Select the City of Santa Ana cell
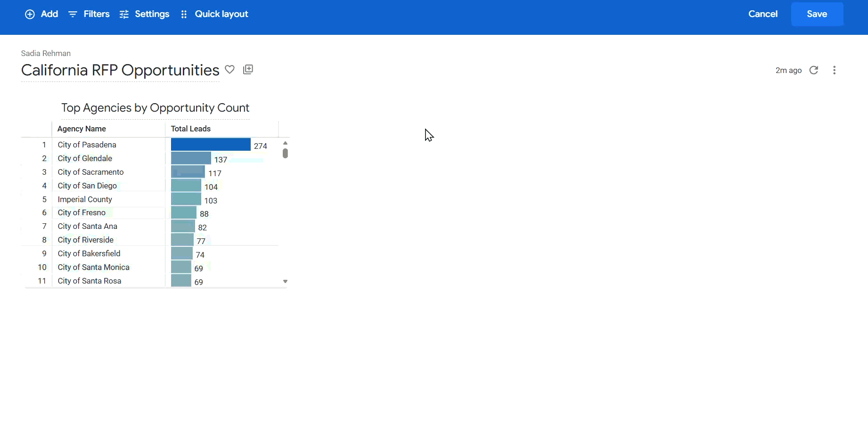This screenshot has width=868, height=423. [x=88, y=227]
